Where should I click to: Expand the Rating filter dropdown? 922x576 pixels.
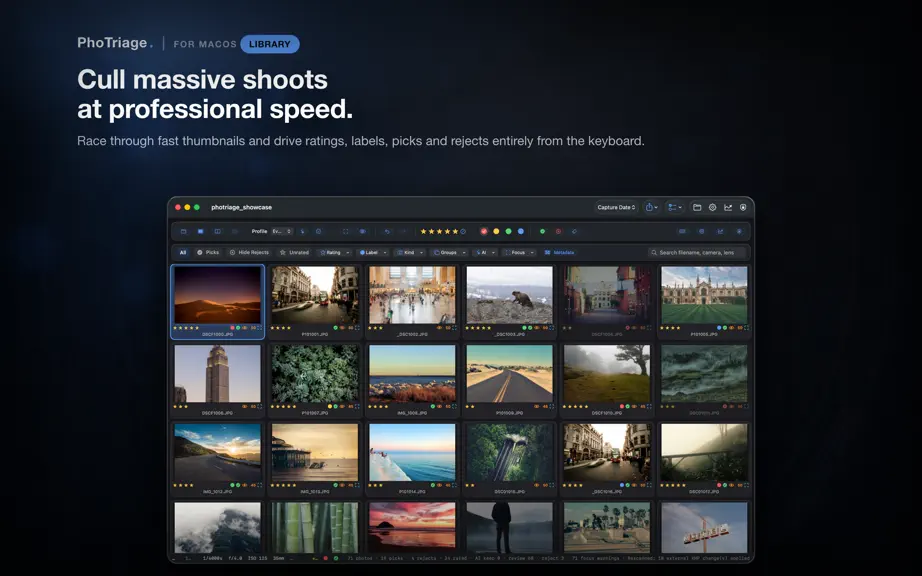pyautogui.click(x=335, y=253)
